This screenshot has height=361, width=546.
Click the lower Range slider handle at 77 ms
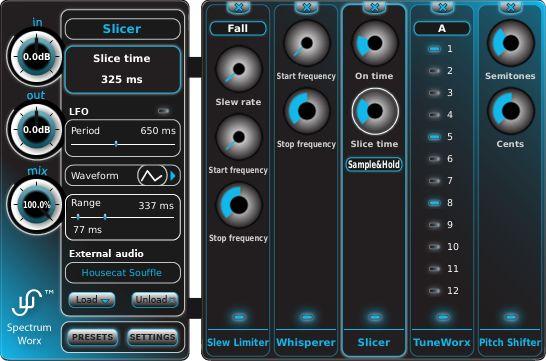pos(78,217)
